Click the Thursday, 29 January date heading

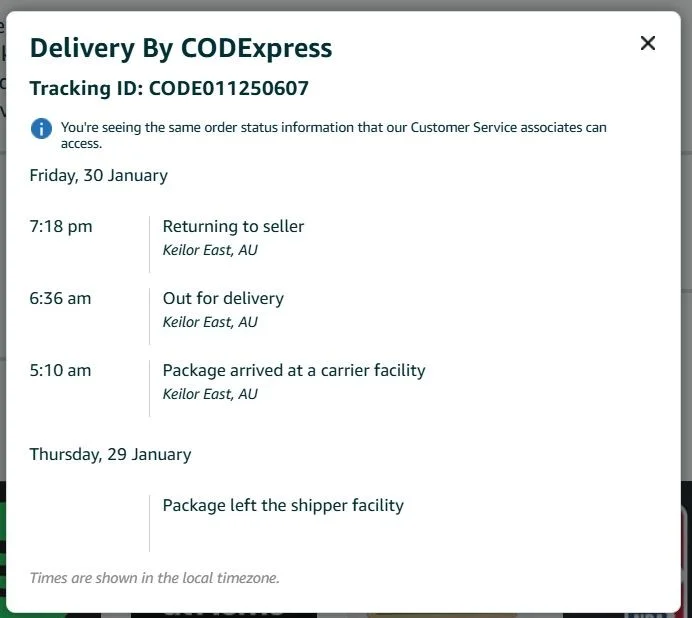click(110, 454)
